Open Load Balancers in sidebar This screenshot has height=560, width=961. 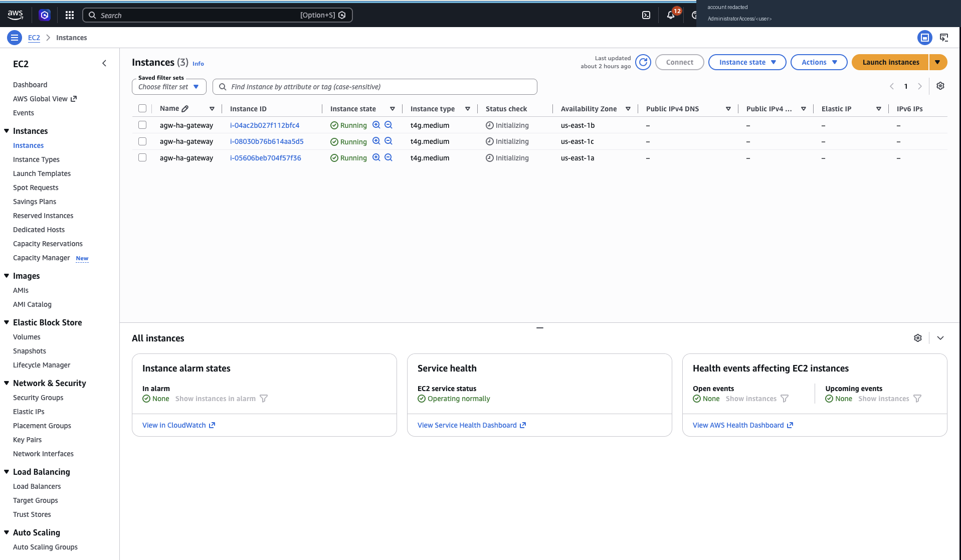(x=37, y=486)
